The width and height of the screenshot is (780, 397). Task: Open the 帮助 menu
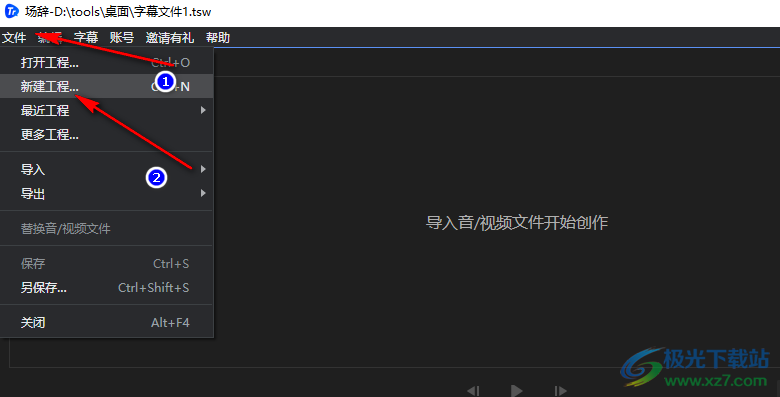[218, 38]
